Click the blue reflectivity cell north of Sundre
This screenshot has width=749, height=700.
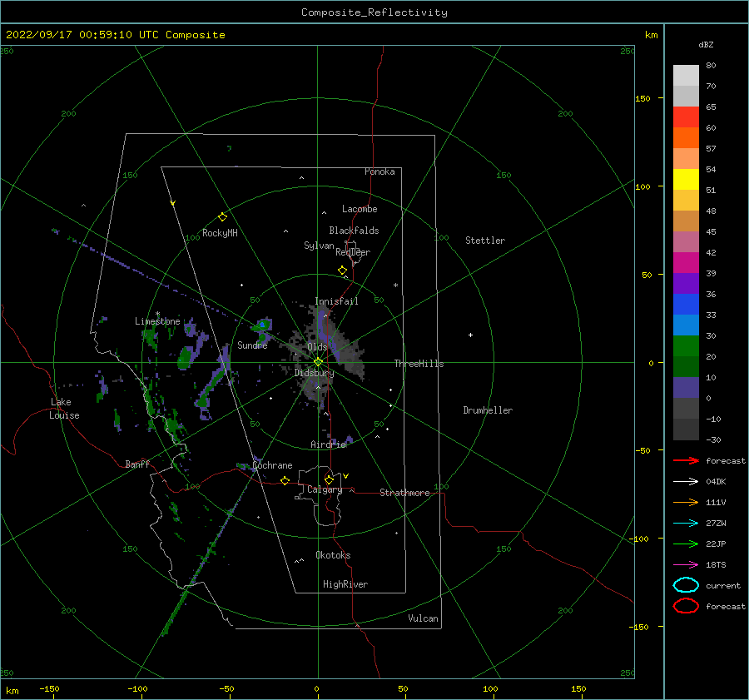(263, 325)
